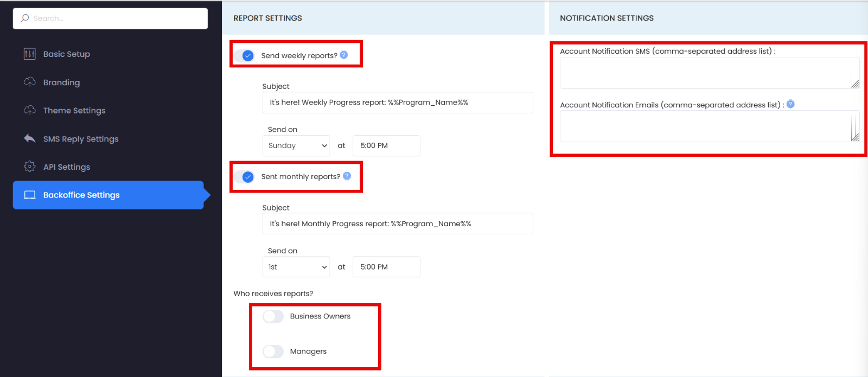This screenshot has height=377, width=868.
Task: Grab resize handle of Notification SMS box
Action: pyautogui.click(x=855, y=84)
